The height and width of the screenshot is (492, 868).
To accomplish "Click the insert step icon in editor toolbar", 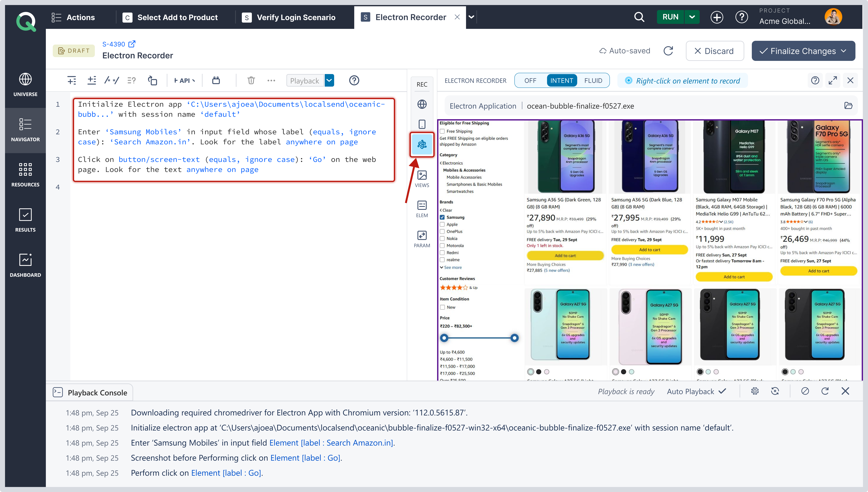I will click(x=72, y=80).
